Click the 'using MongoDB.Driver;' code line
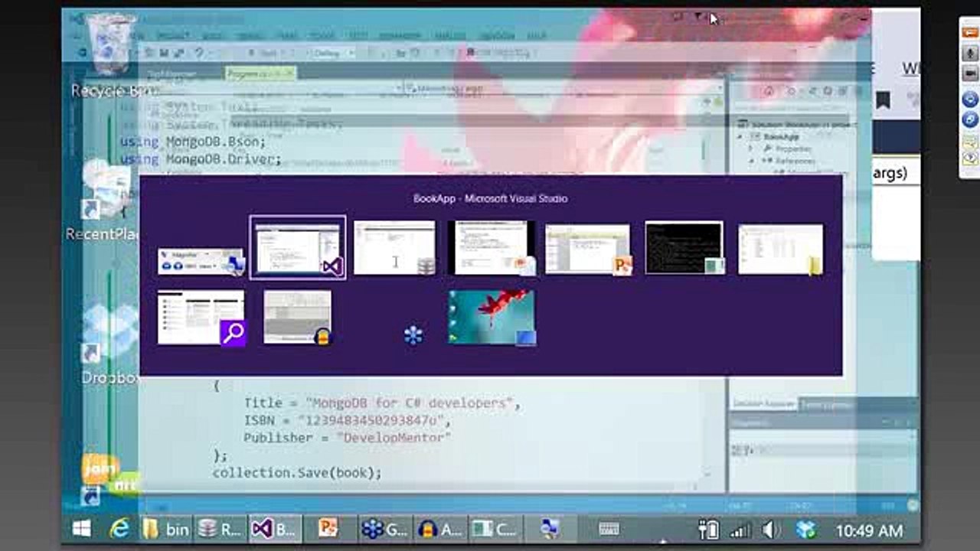This screenshot has width=980, height=551. coord(201,159)
